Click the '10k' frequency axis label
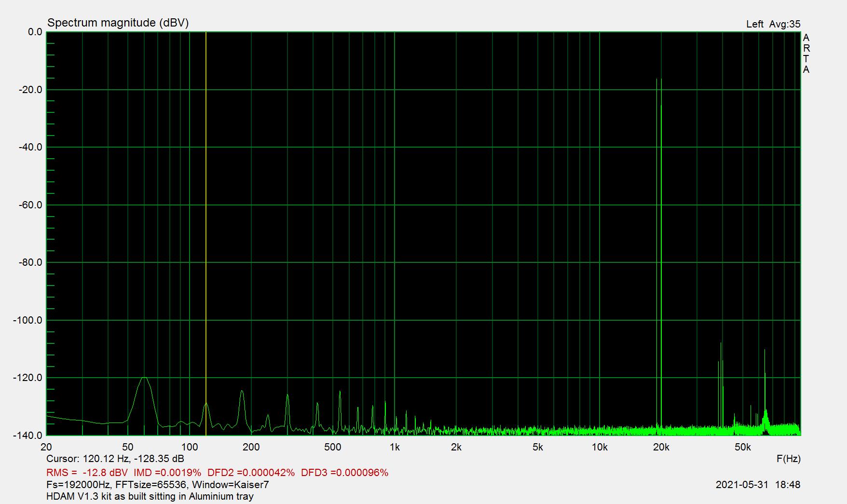This screenshot has height=504, width=847. coord(600,447)
